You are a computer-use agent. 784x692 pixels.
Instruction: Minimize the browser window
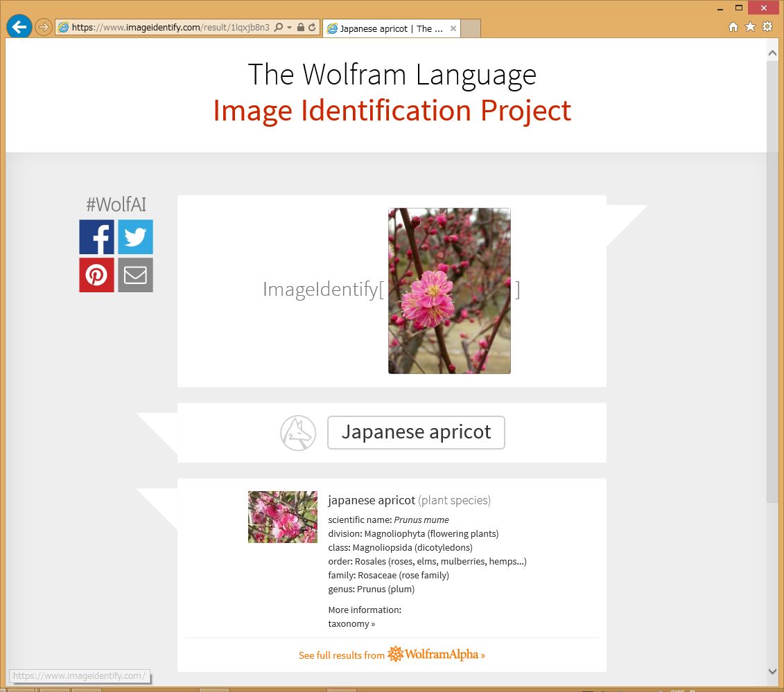pyautogui.click(x=720, y=8)
